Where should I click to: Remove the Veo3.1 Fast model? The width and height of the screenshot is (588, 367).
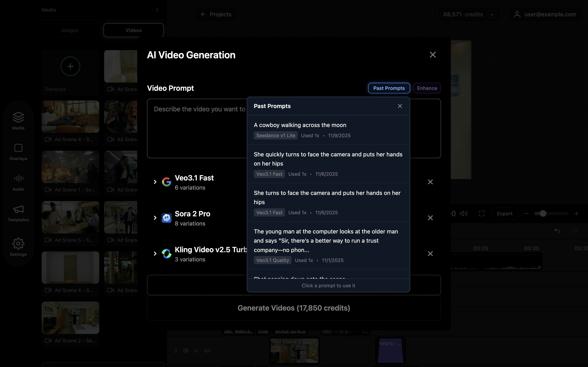click(430, 182)
